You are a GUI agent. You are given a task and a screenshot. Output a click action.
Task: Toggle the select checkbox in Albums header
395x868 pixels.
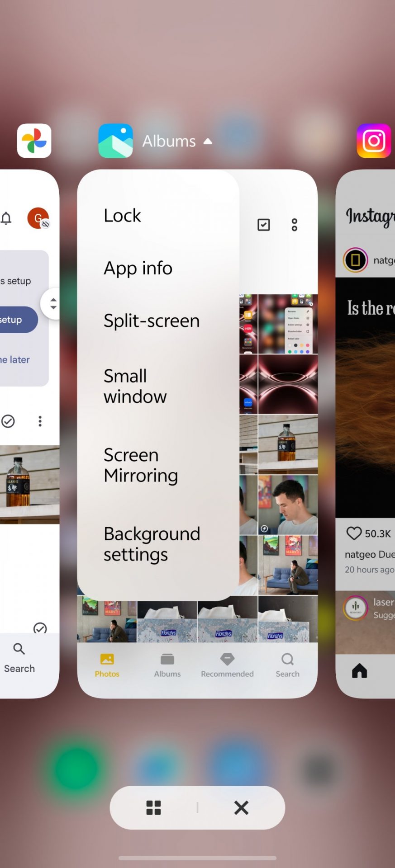[263, 225]
